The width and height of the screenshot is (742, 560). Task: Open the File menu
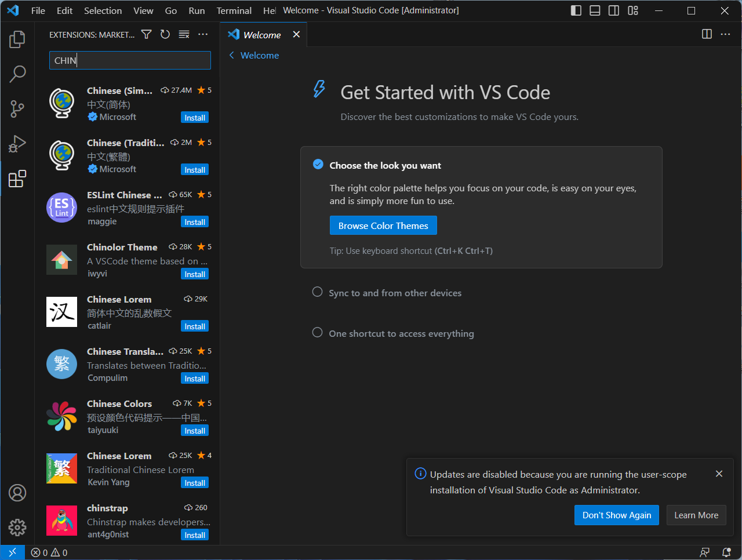pos(38,10)
